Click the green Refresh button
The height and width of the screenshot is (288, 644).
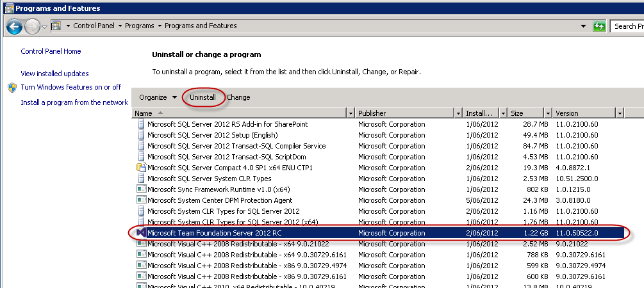pos(599,26)
